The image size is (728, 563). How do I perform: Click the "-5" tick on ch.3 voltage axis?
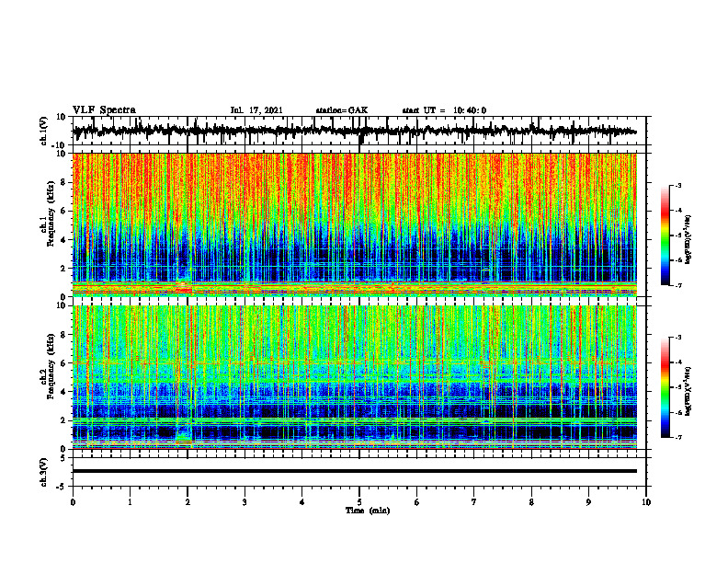coord(63,486)
